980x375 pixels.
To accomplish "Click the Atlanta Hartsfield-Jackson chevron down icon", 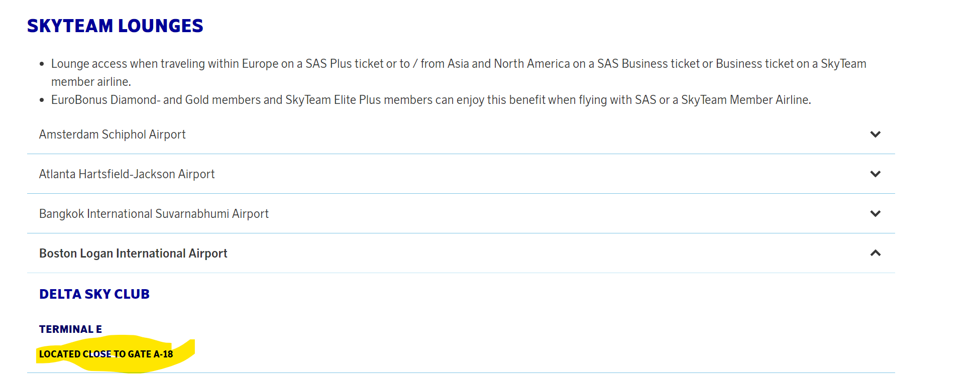I will (x=875, y=174).
